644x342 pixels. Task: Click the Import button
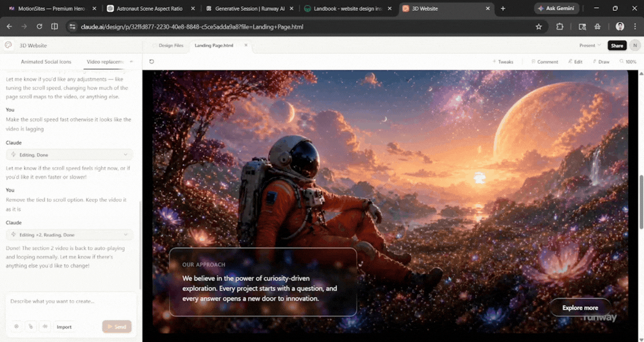click(x=64, y=327)
